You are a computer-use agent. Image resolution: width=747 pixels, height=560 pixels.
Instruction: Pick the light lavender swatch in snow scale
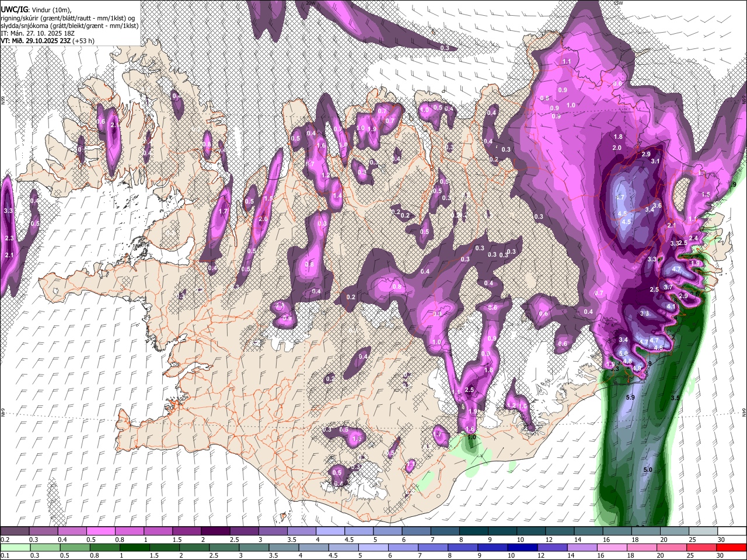330,531
